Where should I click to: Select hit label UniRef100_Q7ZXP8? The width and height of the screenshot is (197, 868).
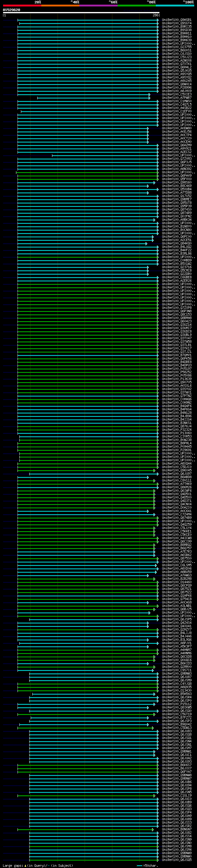tap(177, 308)
